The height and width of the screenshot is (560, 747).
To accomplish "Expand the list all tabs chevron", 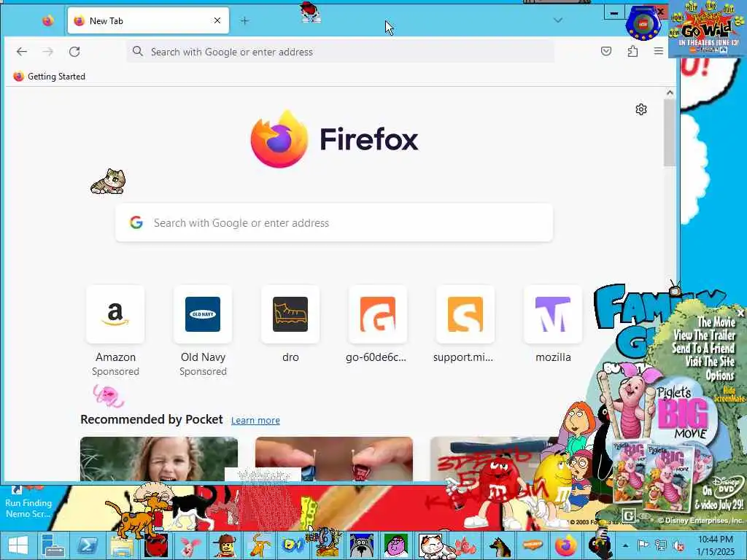I will coord(558,20).
